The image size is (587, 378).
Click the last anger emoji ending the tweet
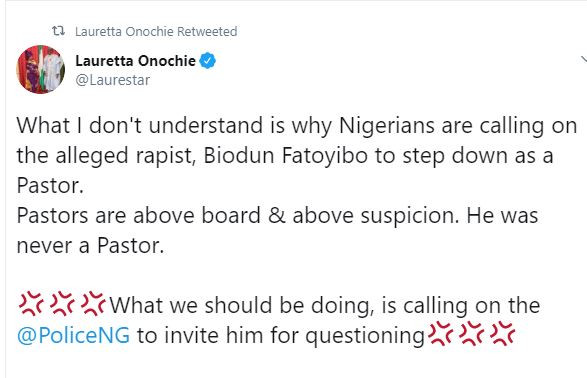(502, 334)
